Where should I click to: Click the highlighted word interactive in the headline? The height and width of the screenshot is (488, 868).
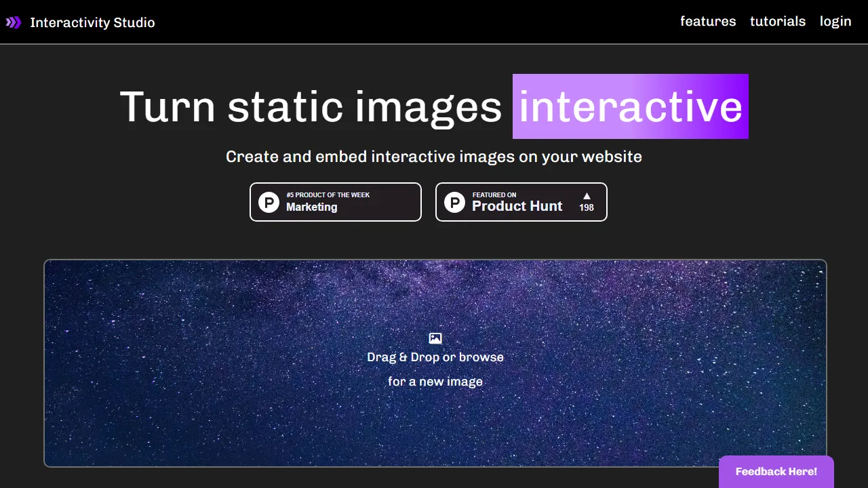[x=630, y=106]
